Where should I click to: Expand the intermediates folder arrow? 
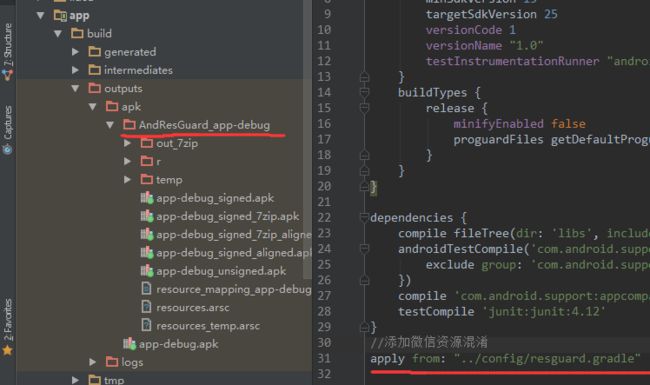(75, 70)
